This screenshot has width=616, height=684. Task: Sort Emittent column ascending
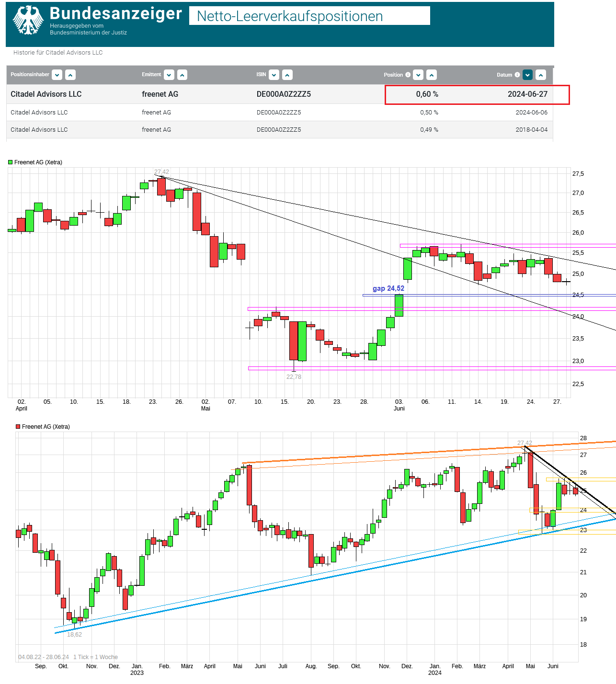pyautogui.click(x=183, y=75)
